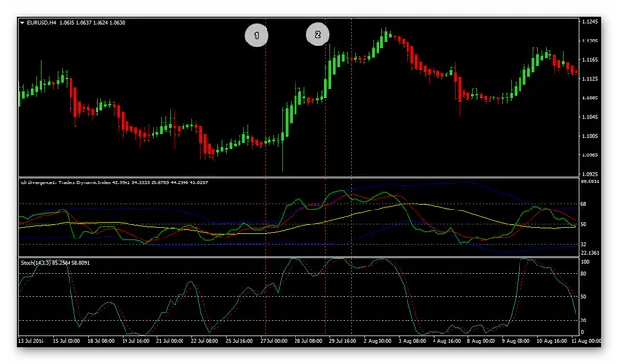The height and width of the screenshot is (364, 618).
Task: Click price level 1.1085 on the axis
Action: 590,98
